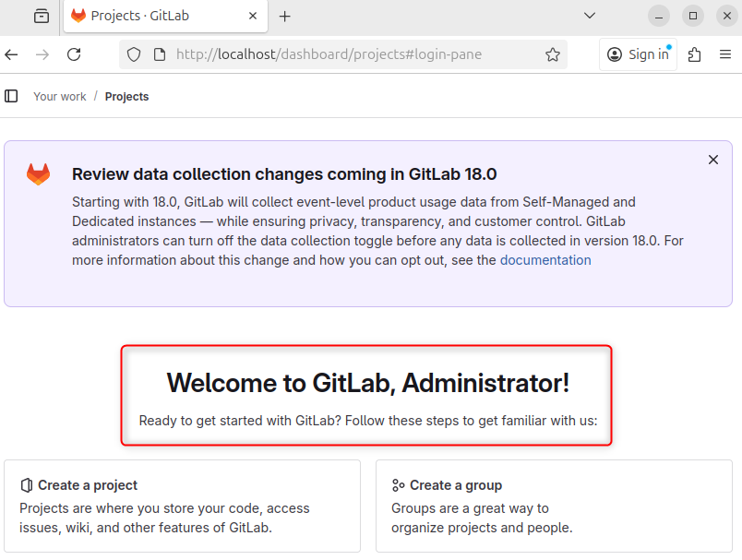Open the extensions puzzle-piece icon

pyautogui.click(x=694, y=54)
